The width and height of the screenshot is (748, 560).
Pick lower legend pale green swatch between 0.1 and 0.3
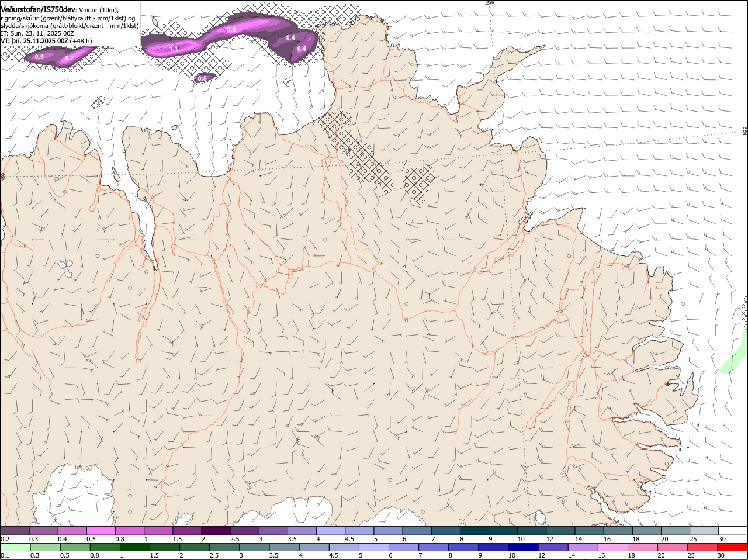click(15, 547)
